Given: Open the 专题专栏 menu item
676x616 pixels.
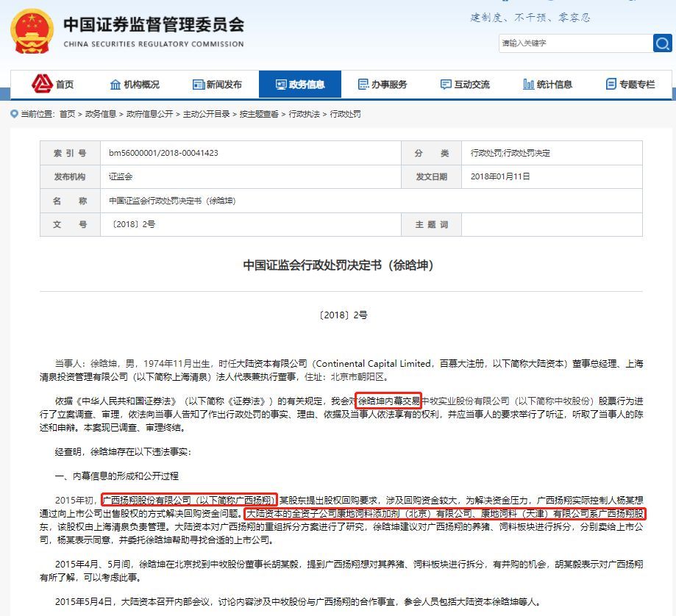Looking at the screenshot, I should pos(637,85).
